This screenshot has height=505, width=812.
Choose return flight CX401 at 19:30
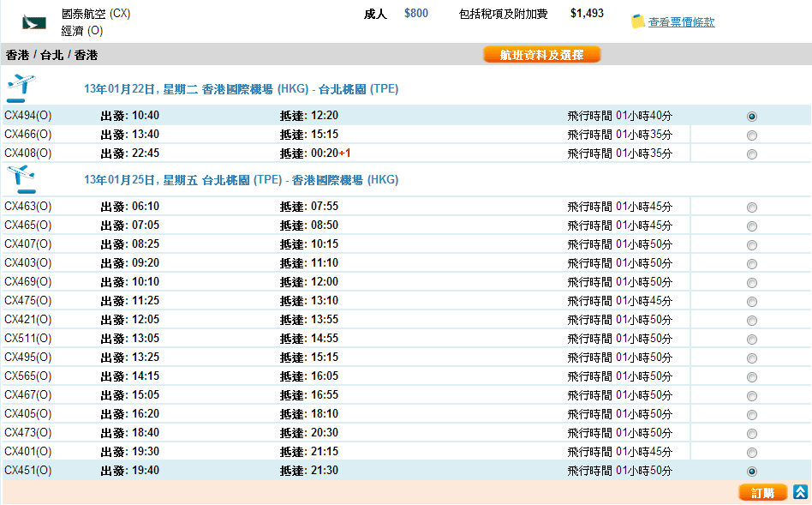(752, 453)
